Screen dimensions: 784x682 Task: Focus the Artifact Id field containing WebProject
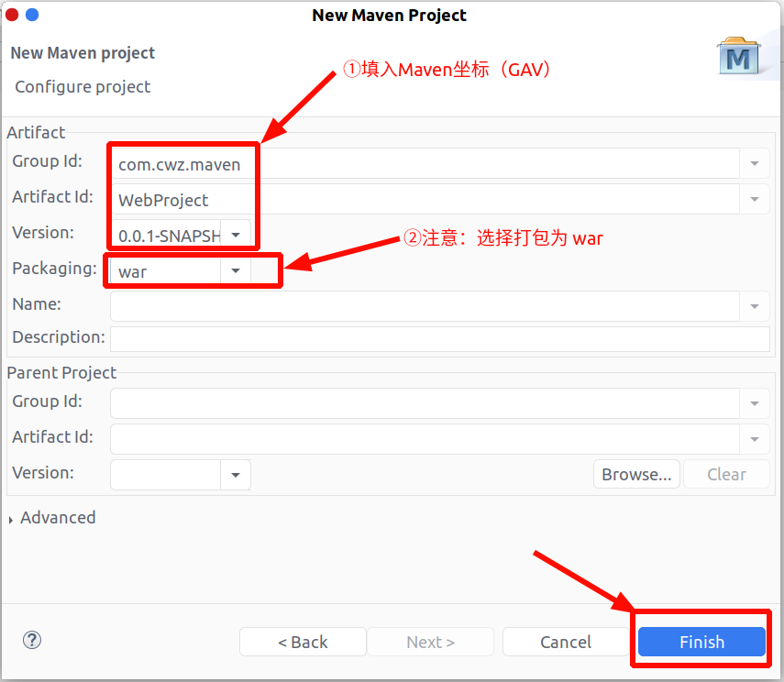pyautogui.click(x=425, y=200)
